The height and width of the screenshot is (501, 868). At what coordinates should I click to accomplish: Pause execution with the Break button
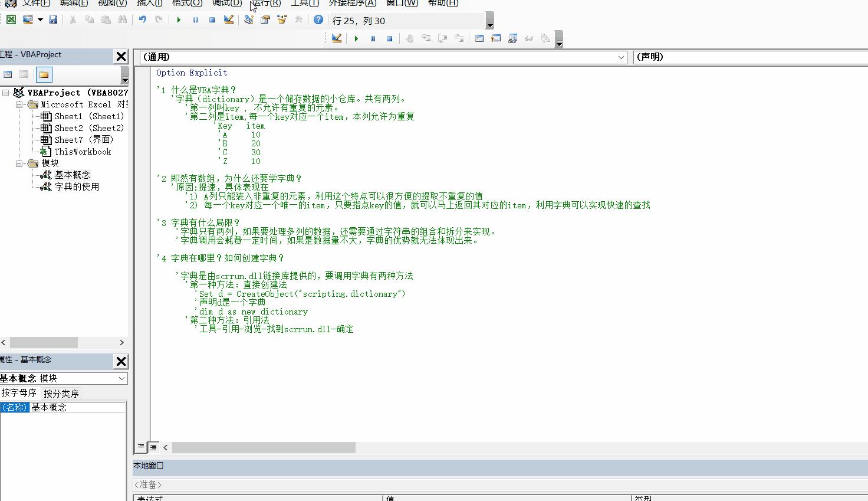pos(195,20)
